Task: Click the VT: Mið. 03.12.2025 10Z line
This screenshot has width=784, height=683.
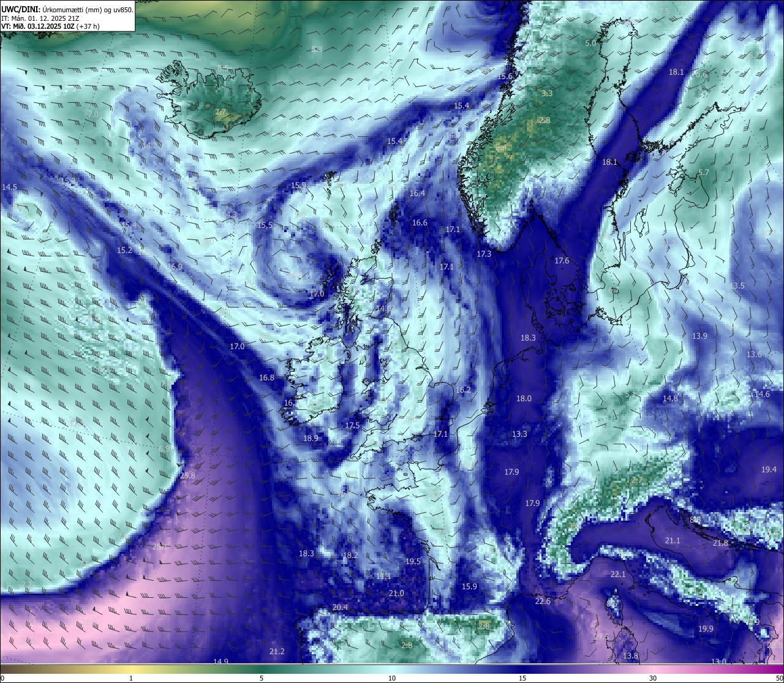Action: coord(50,26)
